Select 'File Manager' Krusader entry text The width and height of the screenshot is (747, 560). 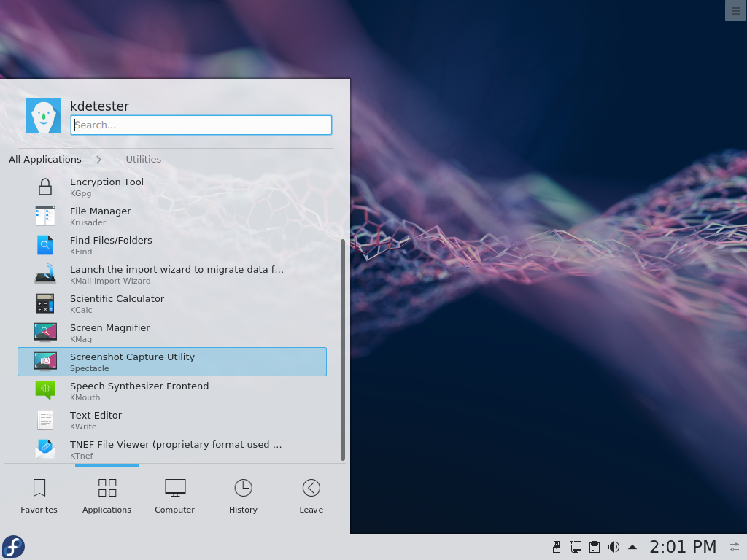point(101,211)
